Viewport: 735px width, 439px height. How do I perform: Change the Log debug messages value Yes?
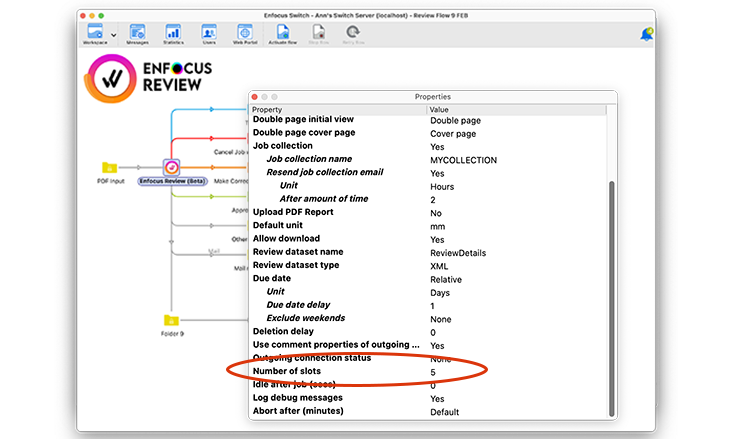(x=437, y=399)
